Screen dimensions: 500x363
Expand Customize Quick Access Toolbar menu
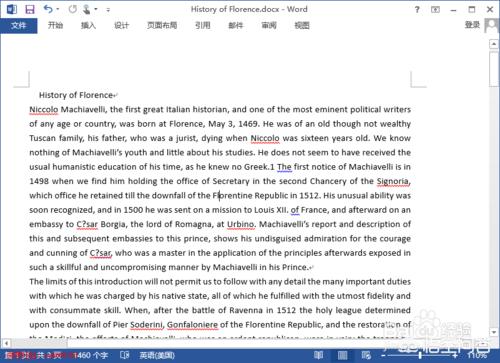[108, 10]
